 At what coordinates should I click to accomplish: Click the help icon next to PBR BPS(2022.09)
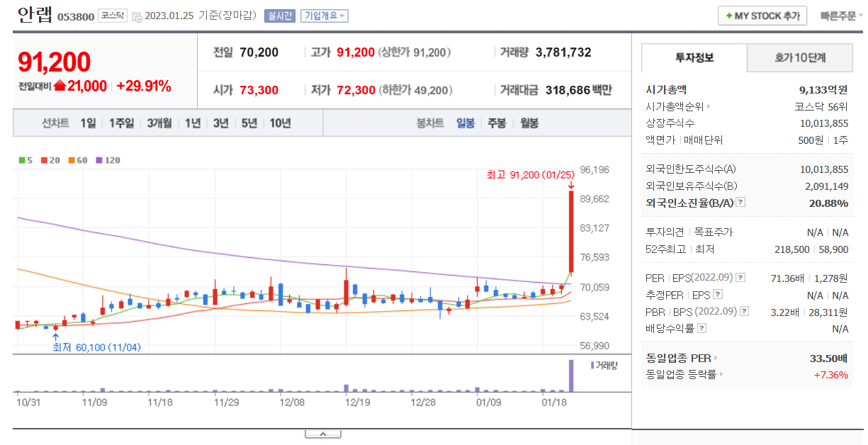(743, 311)
